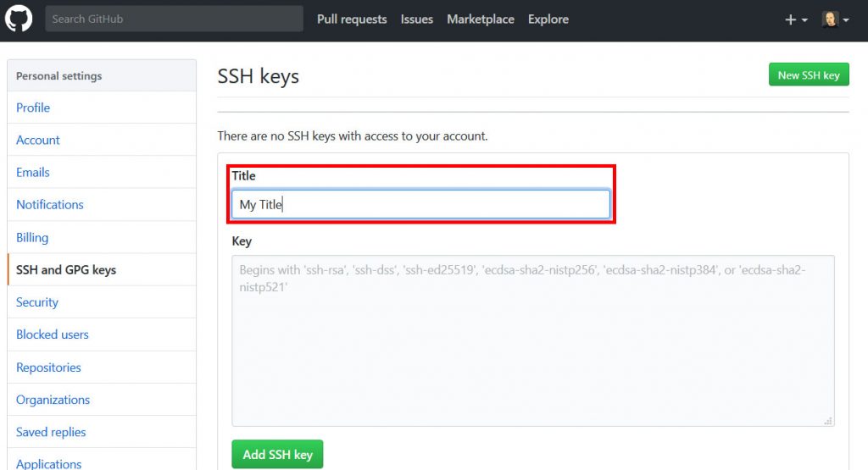Image resolution: width=868 pixels, height=470 pixels.
Task: Open the plus create-new dropdown
Action: [x=796, y=20]
